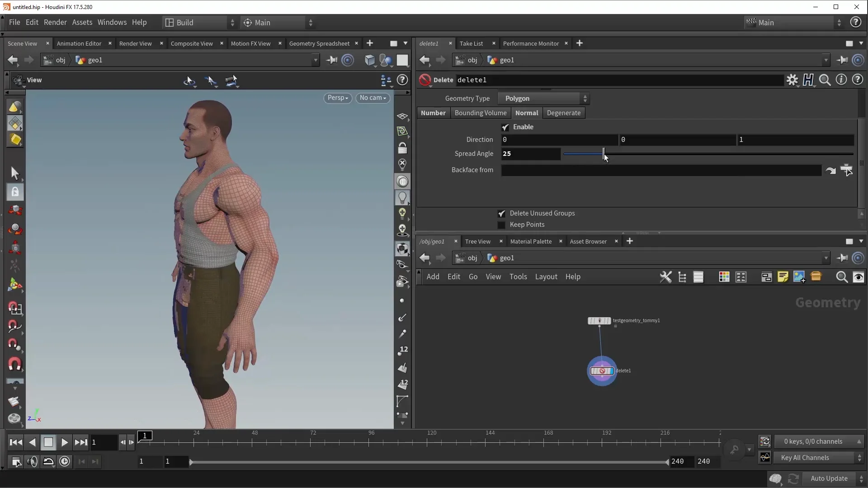
Task: Toggle the color palette icon in network editor
Action: point(724,277)
